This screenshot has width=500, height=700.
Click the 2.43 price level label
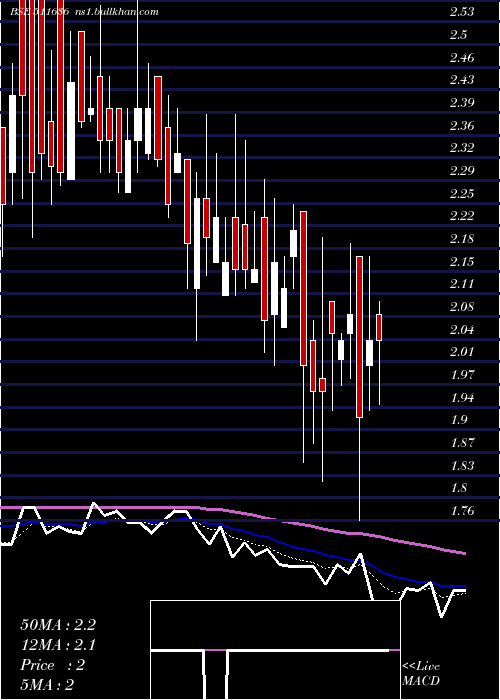coord(462,80)
